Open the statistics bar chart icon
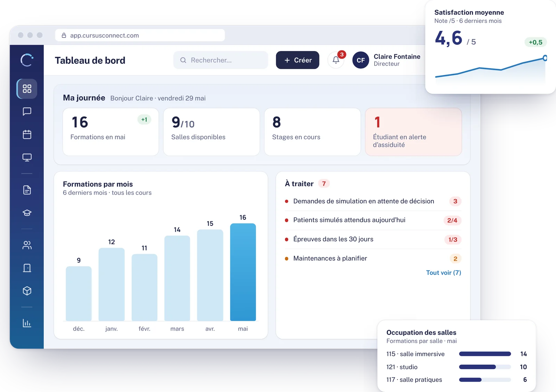 27,323
